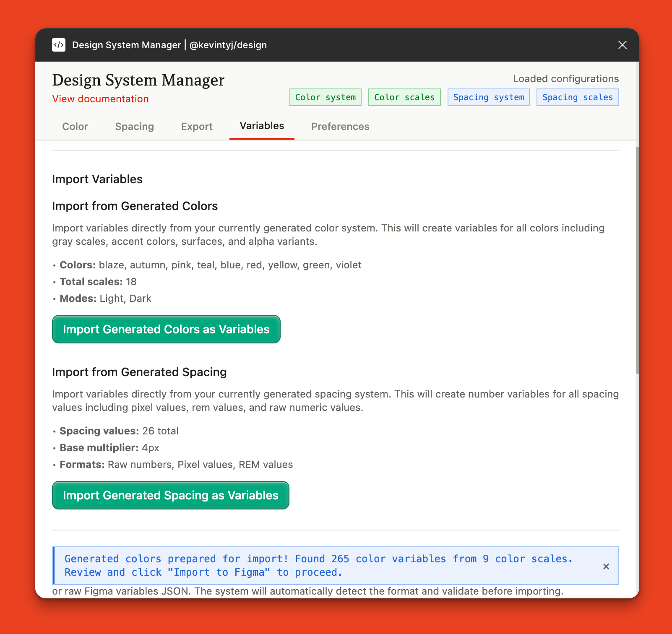
Task: Dismiss the generated colors import notification
Action: 606,566
